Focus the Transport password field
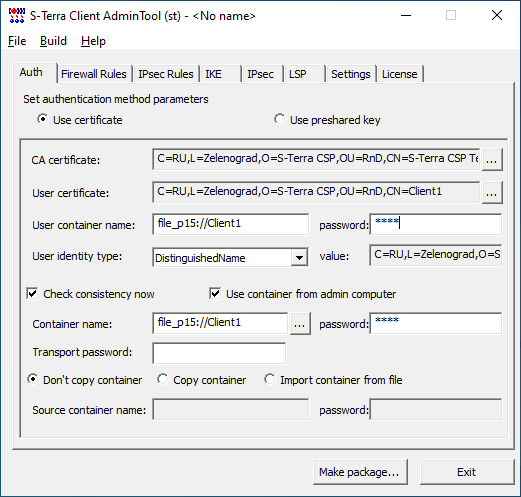Image resolution: width=521 pixels, height=497 pixels. [x=219, y=353]
